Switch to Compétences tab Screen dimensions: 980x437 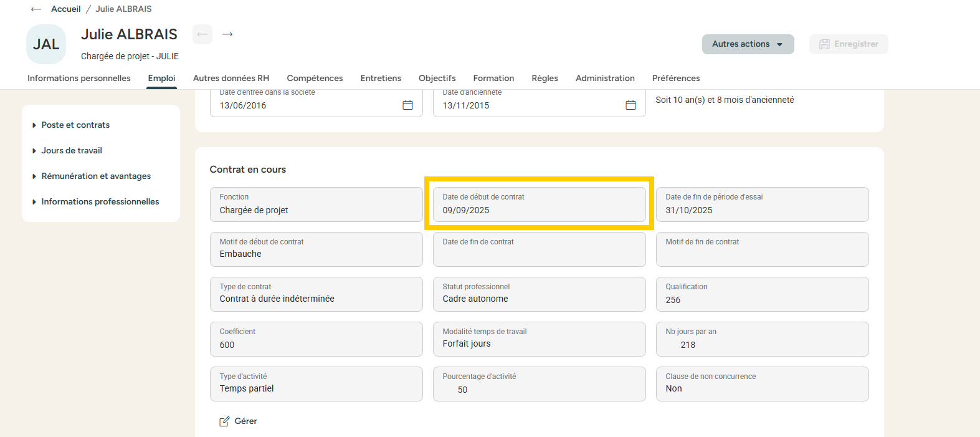click(315, 78)
